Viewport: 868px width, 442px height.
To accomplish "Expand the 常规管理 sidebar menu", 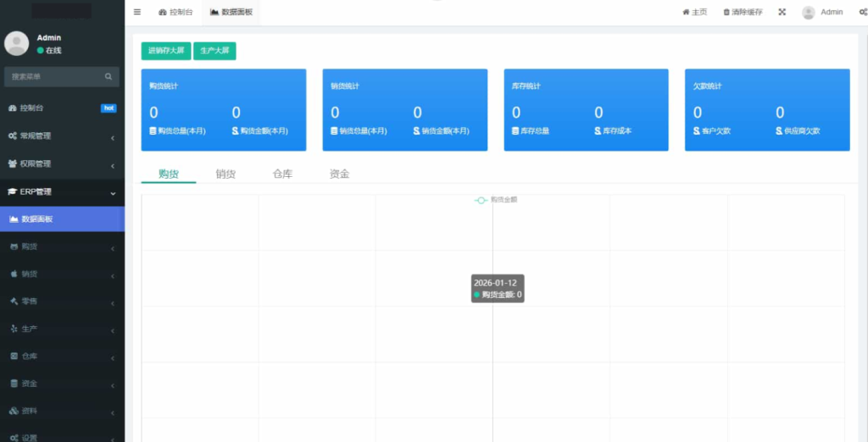I will pos(62,135).
